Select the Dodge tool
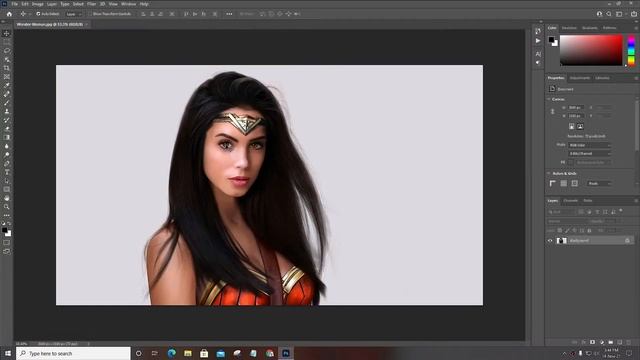 tap(7, 155)
